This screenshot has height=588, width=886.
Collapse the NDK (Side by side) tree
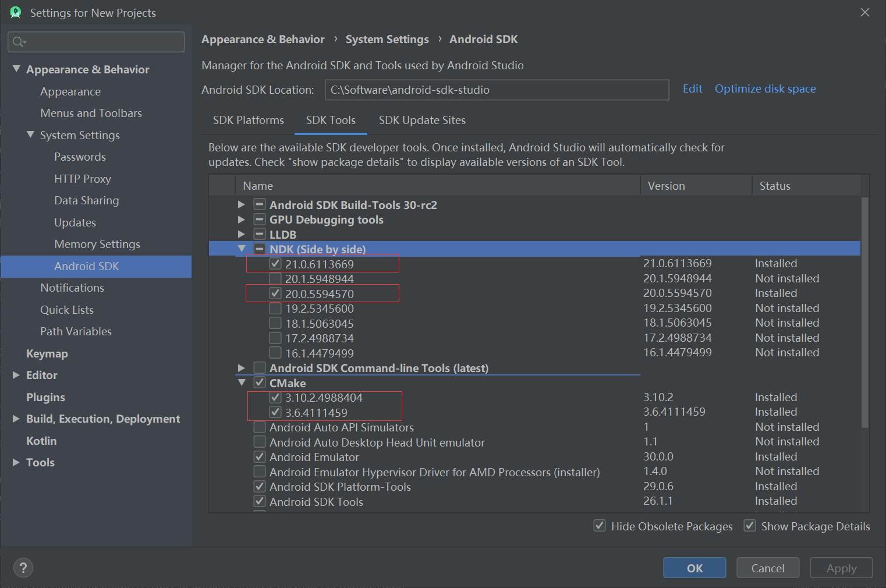[x=242, y=248]
